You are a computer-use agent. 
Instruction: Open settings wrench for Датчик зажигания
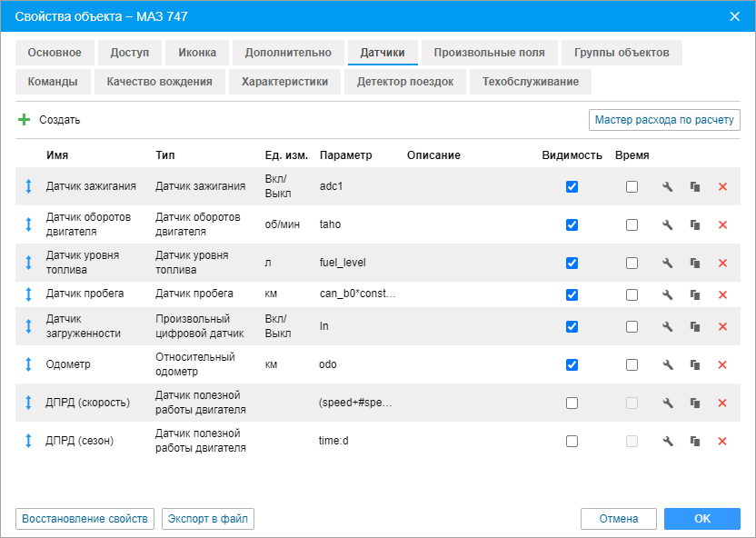coord(667,186)
